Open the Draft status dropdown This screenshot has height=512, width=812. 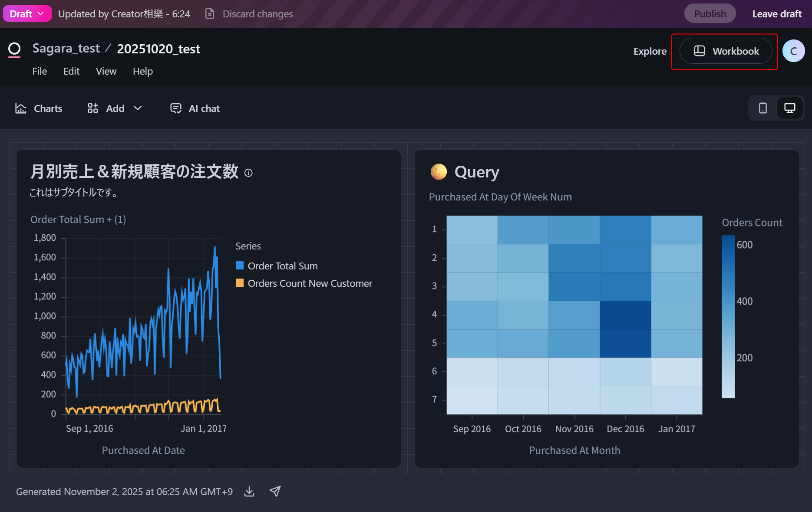click(27, 14)
